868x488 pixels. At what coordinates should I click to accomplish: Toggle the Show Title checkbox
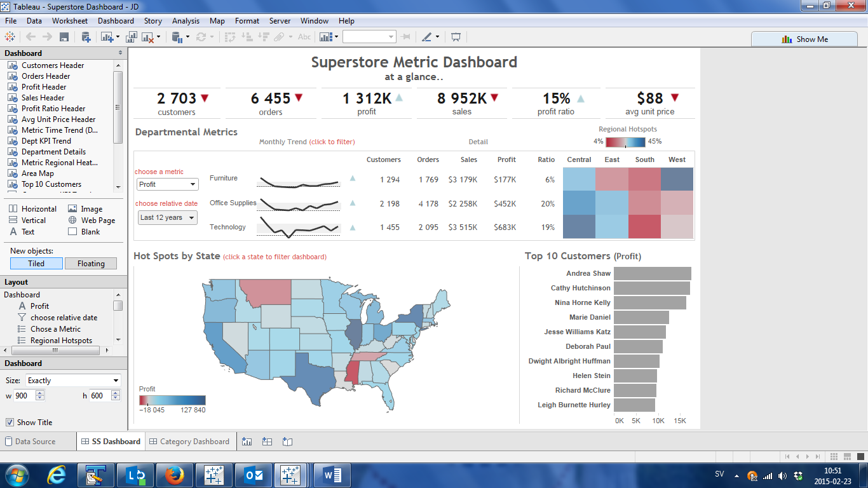(x=10, y=422)
